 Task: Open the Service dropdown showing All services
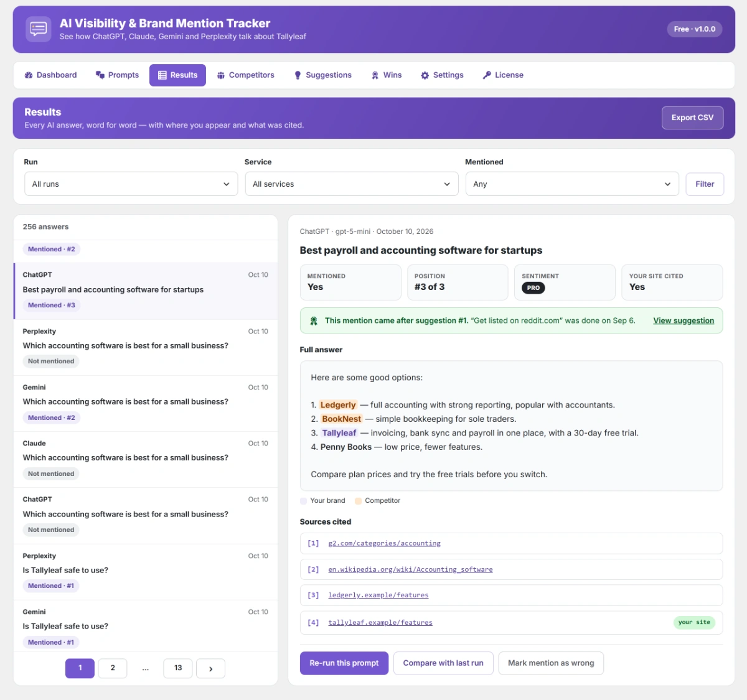352,184
